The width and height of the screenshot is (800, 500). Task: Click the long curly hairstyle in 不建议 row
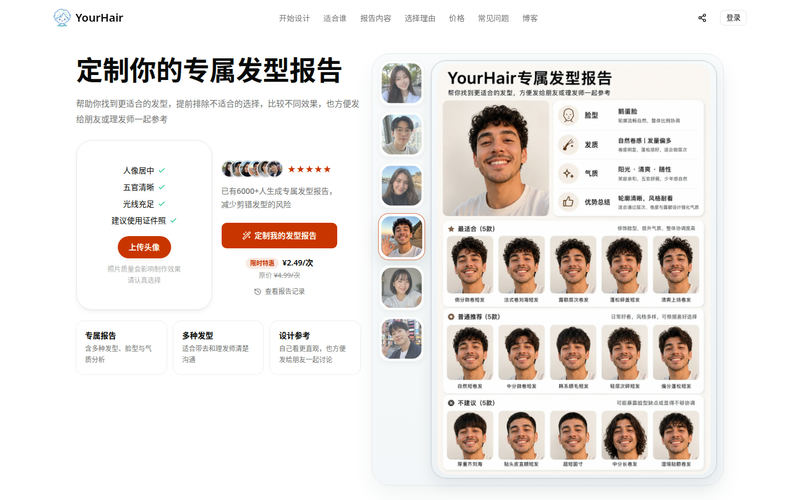(624, 435)
